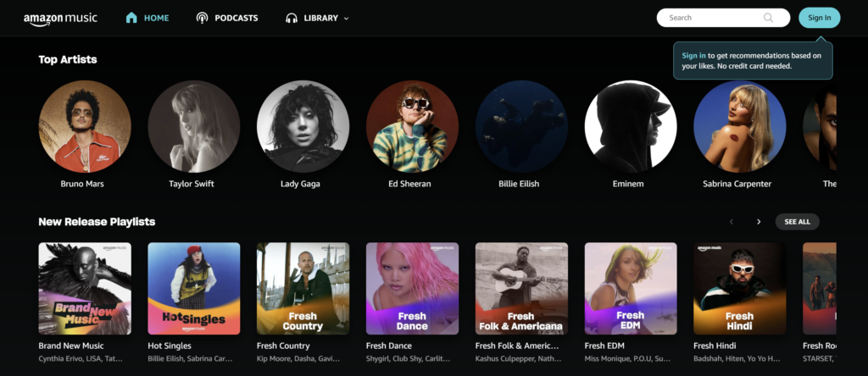Image resolution: width=868 pixels, height=376 pixels.
Task: Select Taylor Swift's artist image
Action: pyautogui.click(x=194, y=127)
